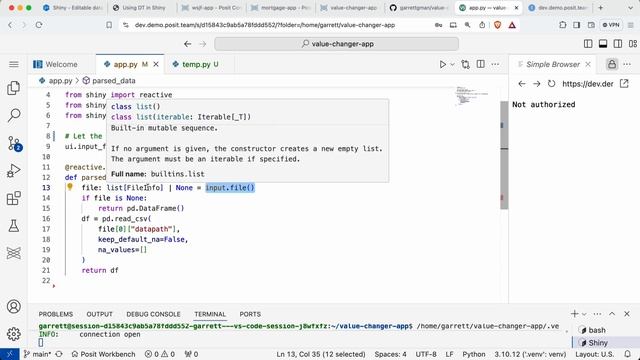Open errors and warnings count in status bar
The width and height of the screenshot is (640, 360).
pyautogui.click(x=160, y=354)
